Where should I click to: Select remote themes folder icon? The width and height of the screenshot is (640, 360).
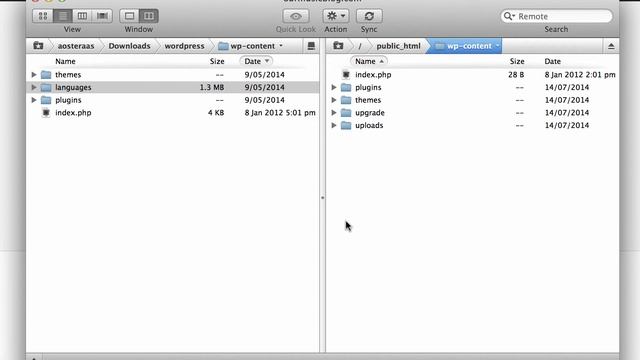pyautogui.click(x=346, y=100)
